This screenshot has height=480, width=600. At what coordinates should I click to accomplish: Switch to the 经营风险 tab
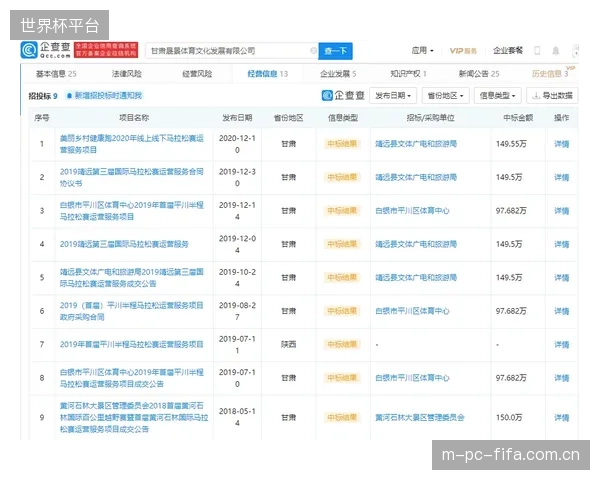197,73
